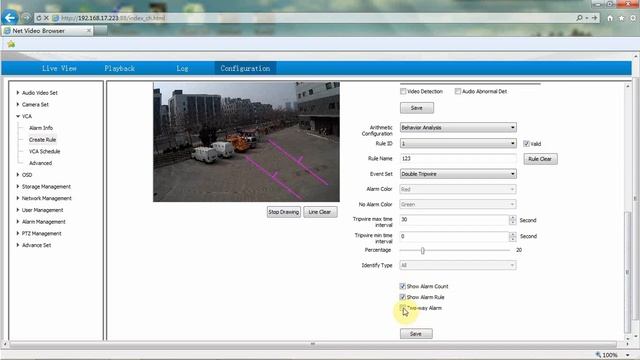Collapse the VCA section
640x360 pixels.
[27, 116]
